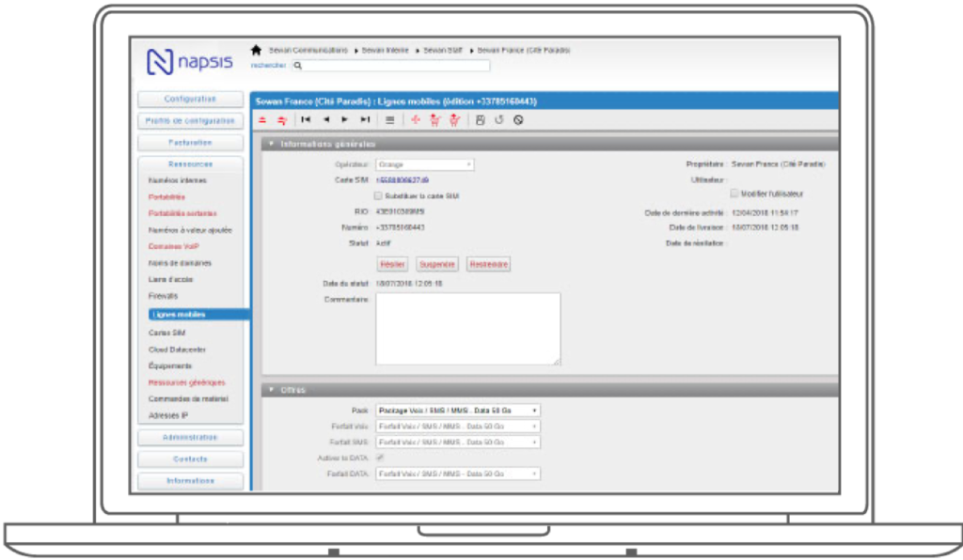
Task: Open the list view icon in toolbar
Action: click(389, 120)
